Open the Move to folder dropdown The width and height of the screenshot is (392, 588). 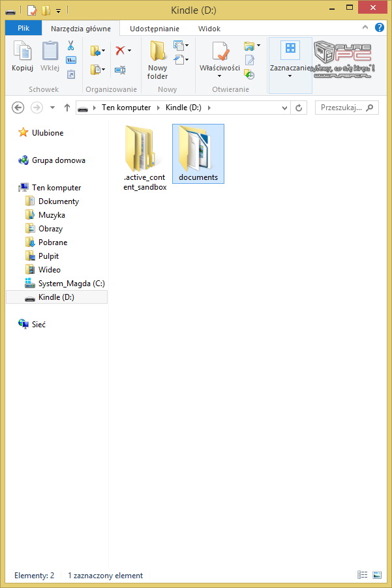(98, 51)
